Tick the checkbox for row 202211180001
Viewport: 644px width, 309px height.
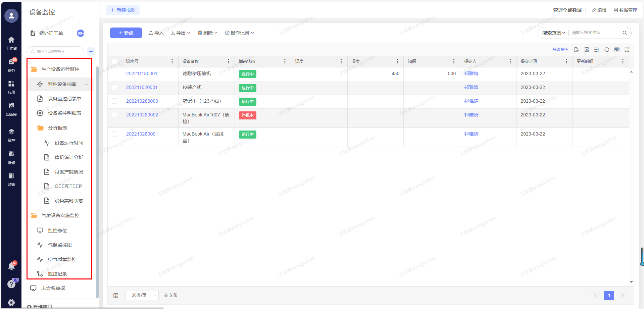point(114,74)
